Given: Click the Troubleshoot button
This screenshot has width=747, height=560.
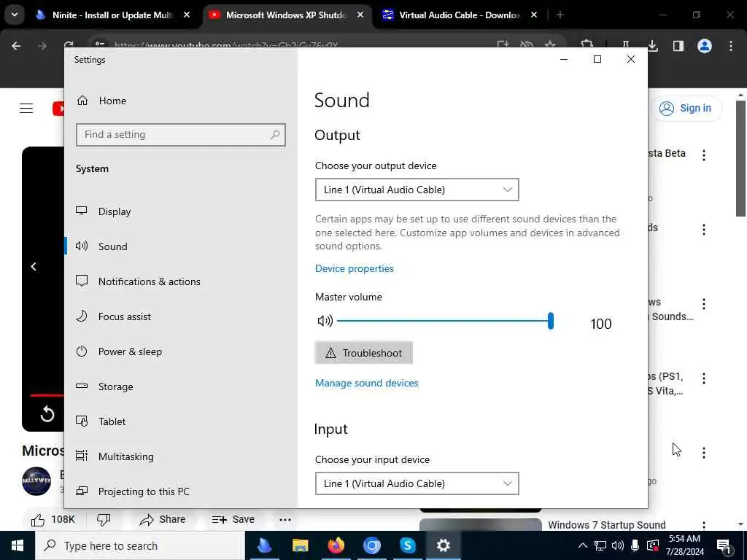Looking at the screenshot, I should click(x=364, y=353).
